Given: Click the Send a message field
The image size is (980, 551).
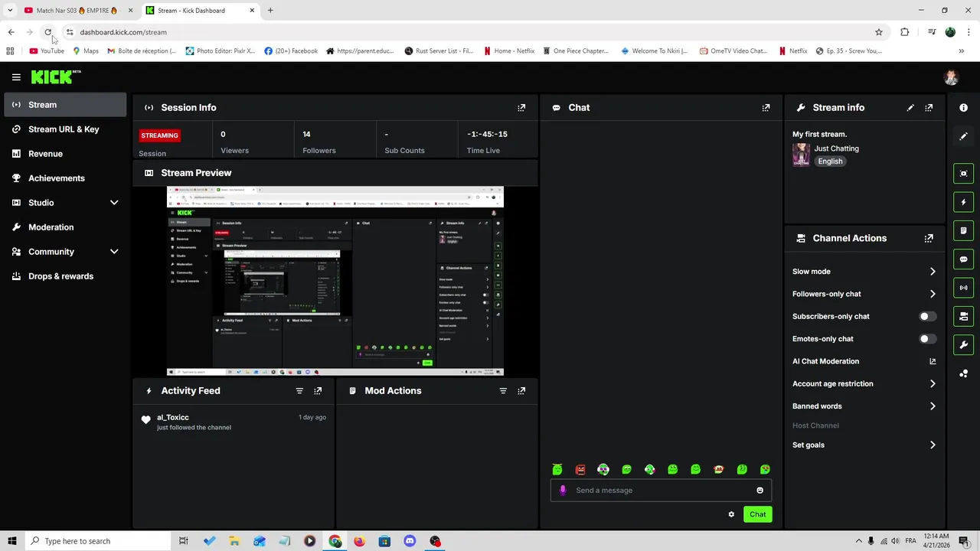Looking at the screenshot, I should [x=661, y=491].
